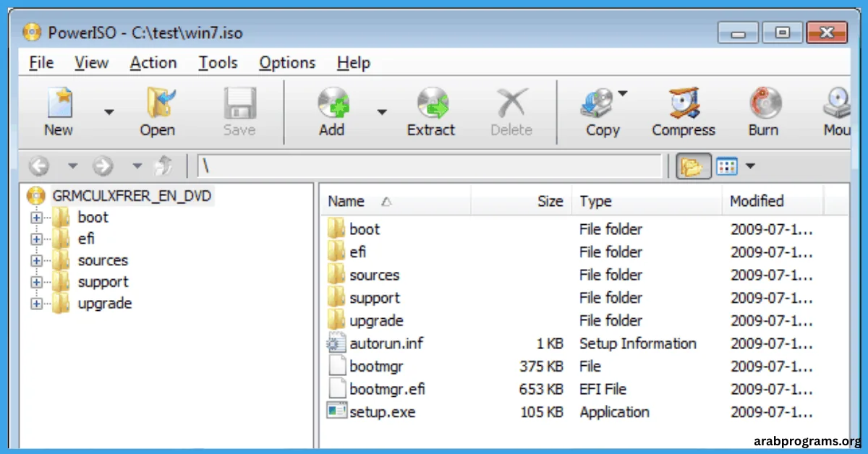Viewport: 868px width, 454px height.
Task: Click the Mount drive toolbar icon
Action: coord(838,103)
